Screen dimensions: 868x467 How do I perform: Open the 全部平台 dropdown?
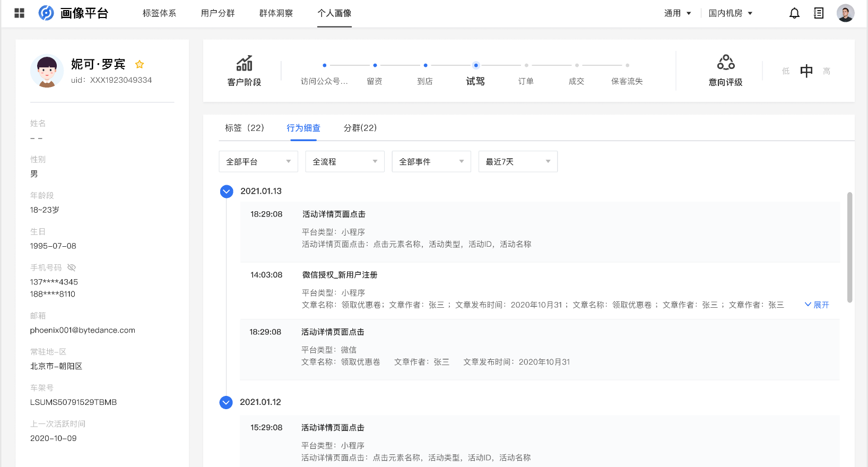pos(258,162)
